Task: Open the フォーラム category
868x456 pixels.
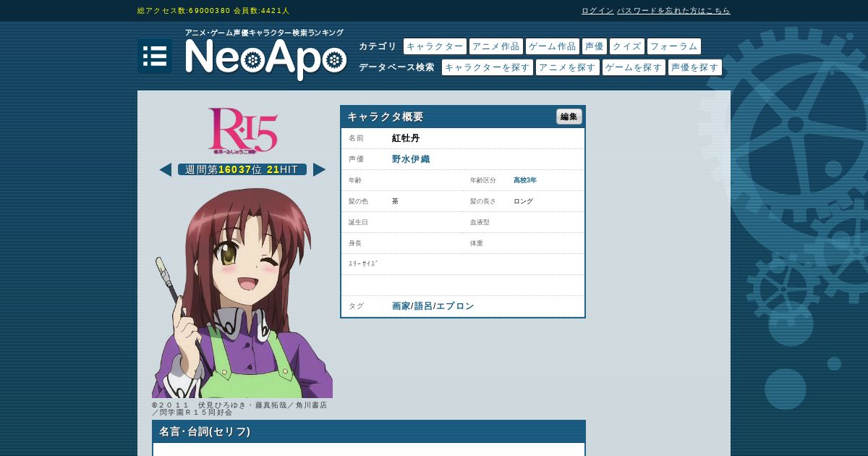Action: [x=674, y=46]
